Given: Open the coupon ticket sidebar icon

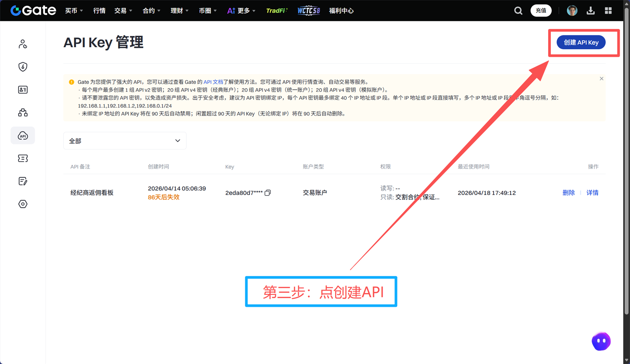Looking at the screenshot, I should click(x=23, y=158).
